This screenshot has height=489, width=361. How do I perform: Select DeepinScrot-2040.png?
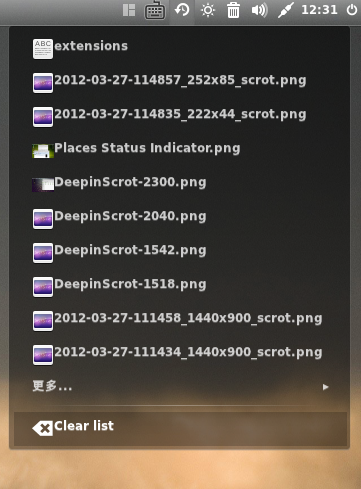(180, 218)
